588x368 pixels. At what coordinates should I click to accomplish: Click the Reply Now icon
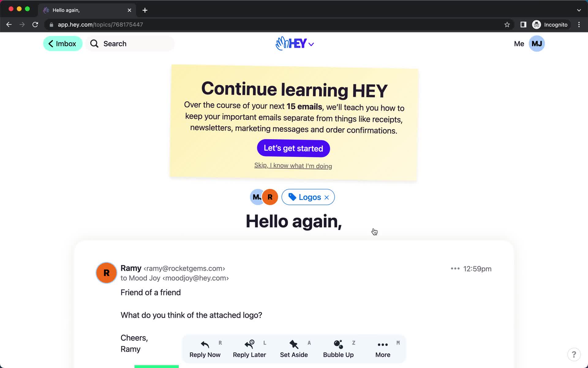pyautogui.click(x=205, y=343)
